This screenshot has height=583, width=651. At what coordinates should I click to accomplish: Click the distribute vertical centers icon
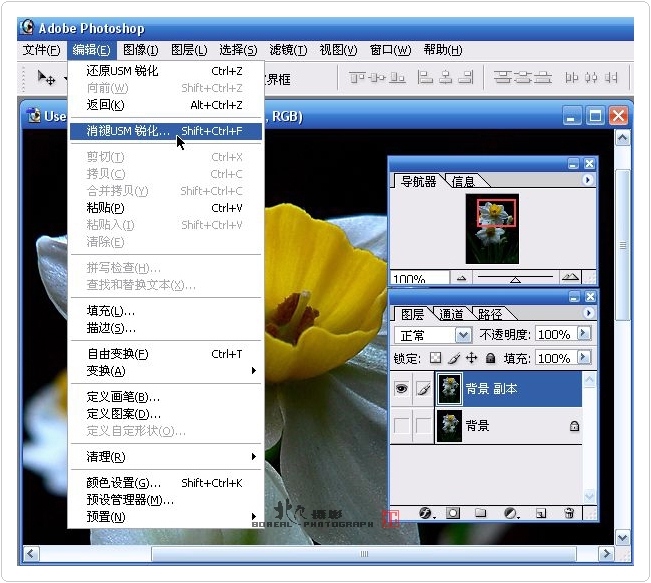point(523,78)
